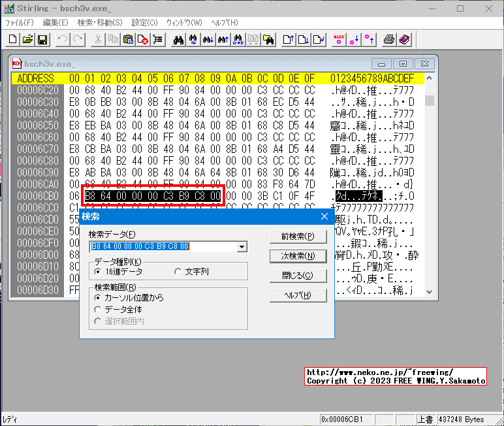Open the 設定(O) menu

(x=144, y=23)
